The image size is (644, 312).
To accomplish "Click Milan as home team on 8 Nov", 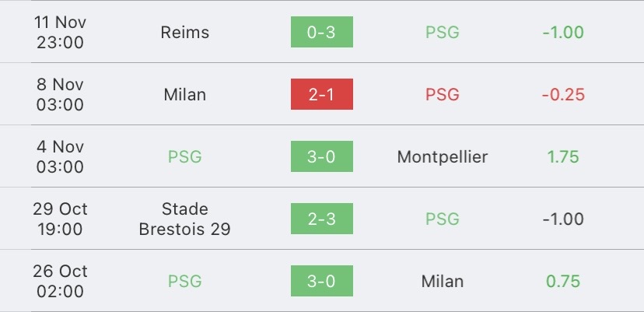I will [185, 95].
